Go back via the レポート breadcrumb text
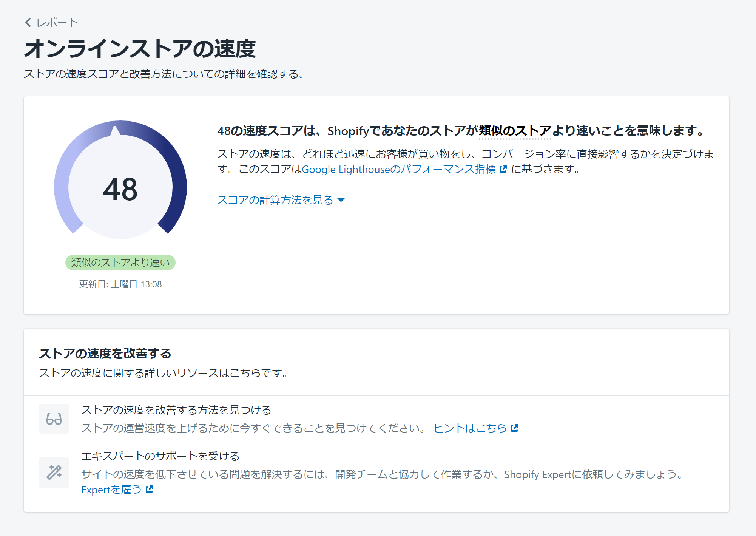The width and height of the screenshot is (756, 536). (57, 23)
